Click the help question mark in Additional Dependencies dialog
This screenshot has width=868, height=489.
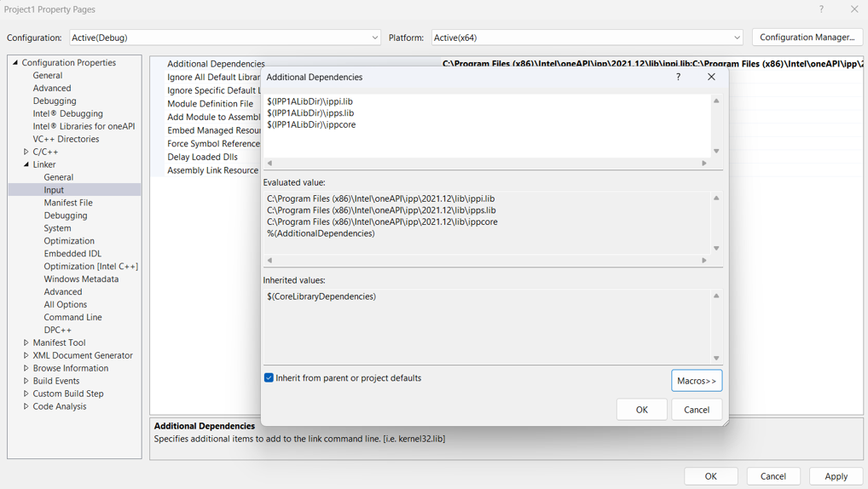[x=678, y=77]
